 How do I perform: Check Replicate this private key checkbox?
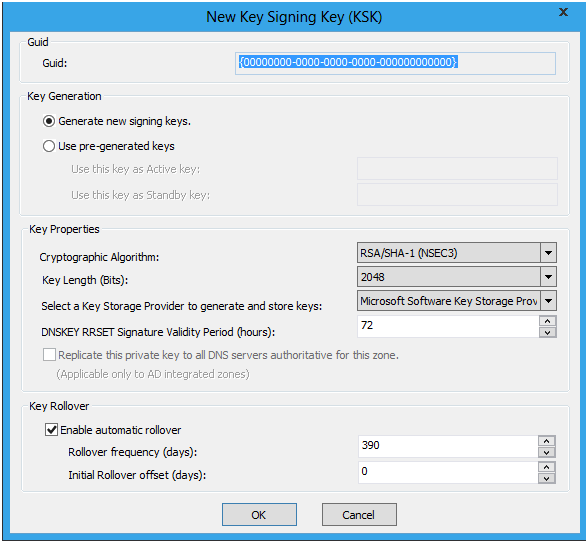pos(49,355)
